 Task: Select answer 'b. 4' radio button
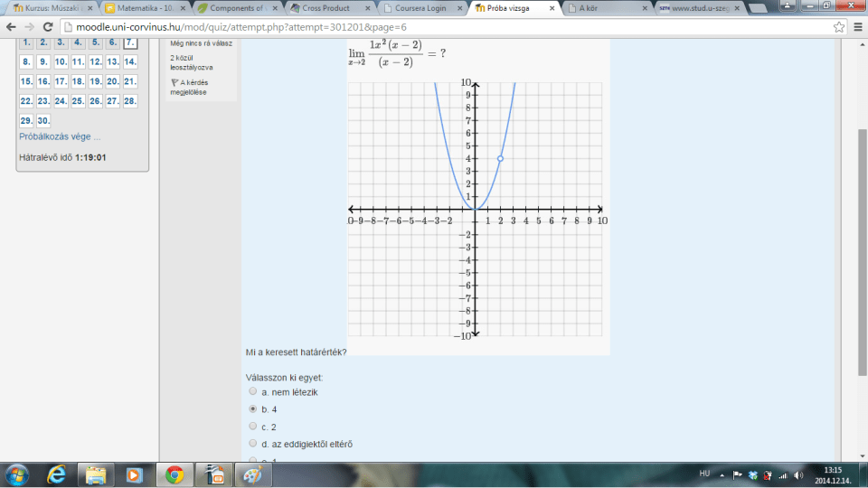coord(253,409)
